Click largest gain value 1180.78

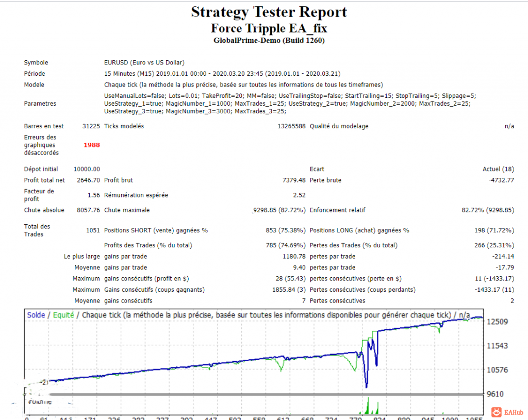pos(294,257)
